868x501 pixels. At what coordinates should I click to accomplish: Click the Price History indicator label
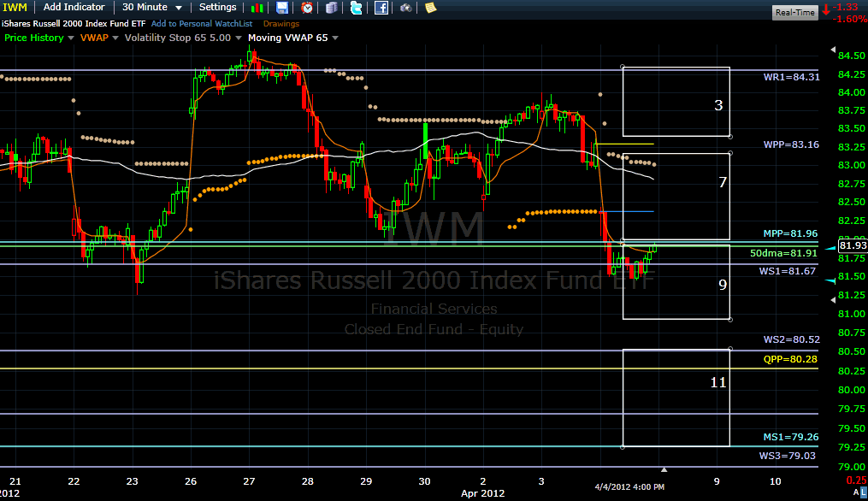coord(33,38)
